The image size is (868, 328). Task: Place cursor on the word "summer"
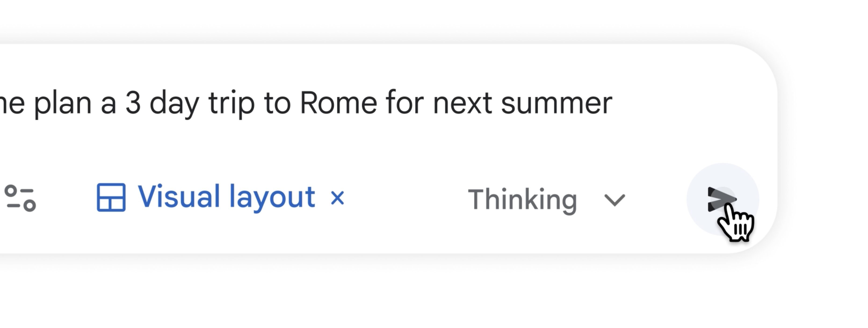tap(556, 103)
